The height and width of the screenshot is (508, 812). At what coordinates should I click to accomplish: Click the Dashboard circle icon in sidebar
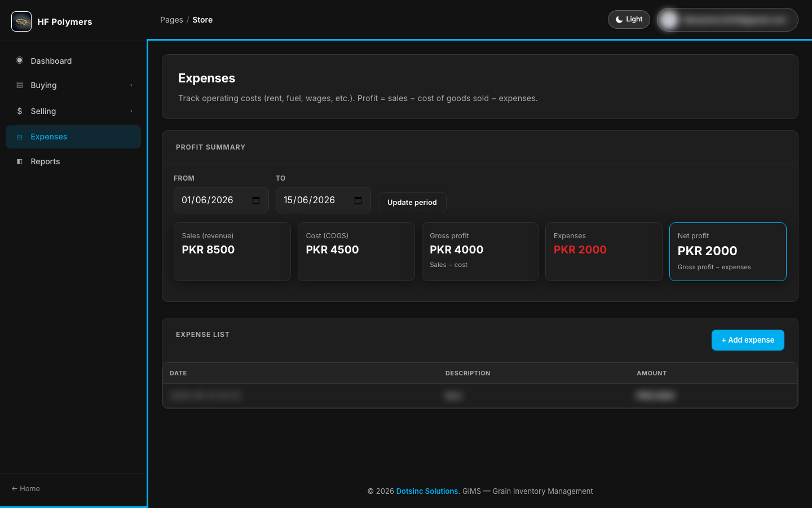click(20, 60)
